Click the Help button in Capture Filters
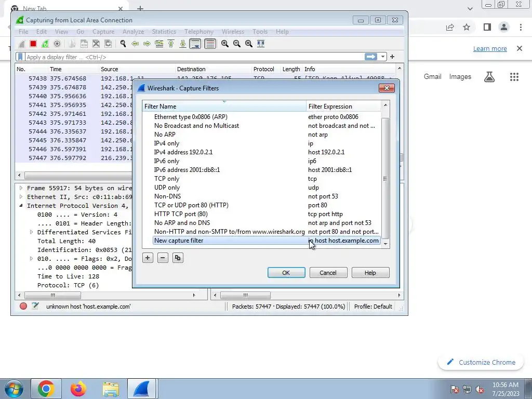 (370, 273)
